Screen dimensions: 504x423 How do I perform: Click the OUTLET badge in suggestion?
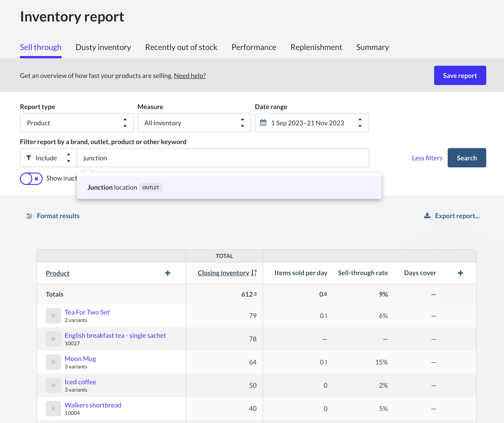[x=151, y=188]
